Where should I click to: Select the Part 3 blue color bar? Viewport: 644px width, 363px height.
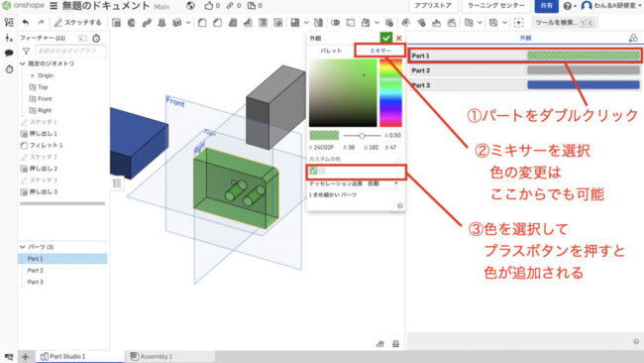[584, 85]
